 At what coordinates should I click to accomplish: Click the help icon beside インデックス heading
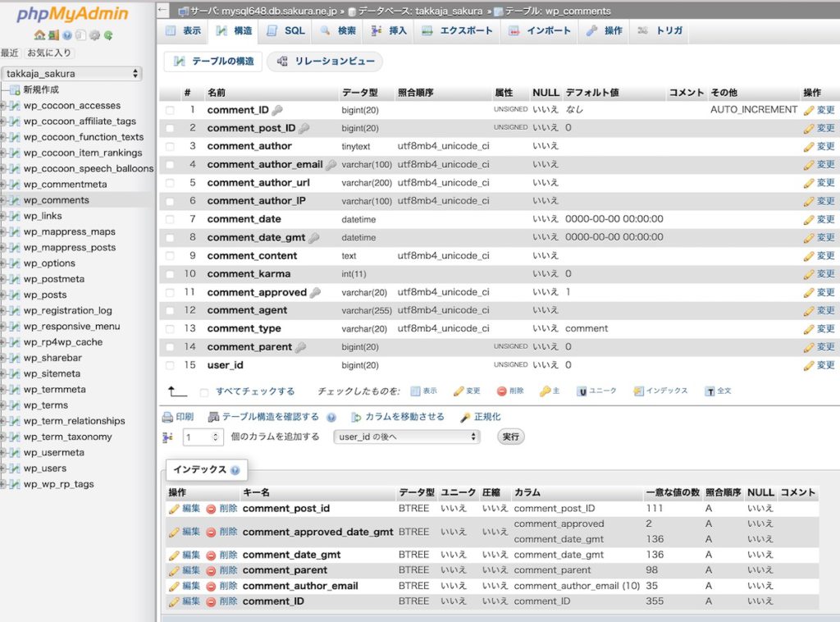click(235, 470)
